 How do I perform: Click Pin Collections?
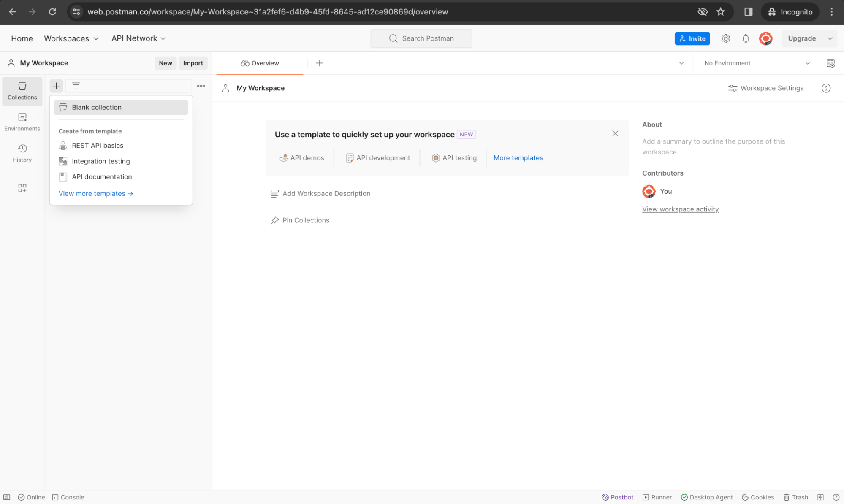tap(300, 220)
